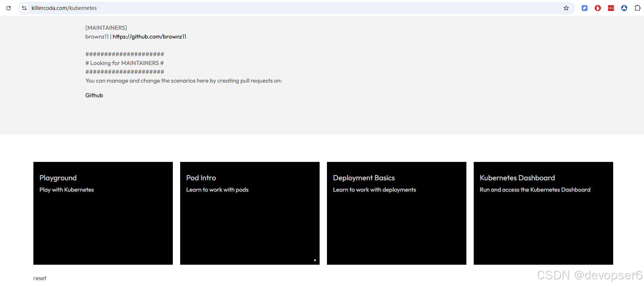Click 'Learn to work with deployments' subtitle
The height and width of the screenshot is (286, 644).
[374, 190]
